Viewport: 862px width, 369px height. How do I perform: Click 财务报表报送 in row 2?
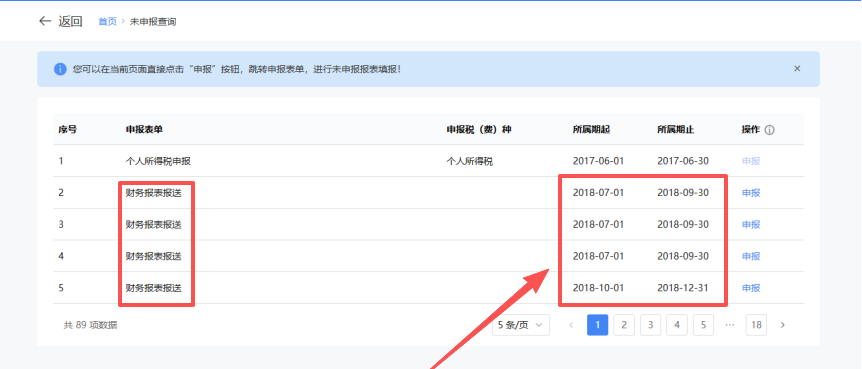click(x=153, y=193)
